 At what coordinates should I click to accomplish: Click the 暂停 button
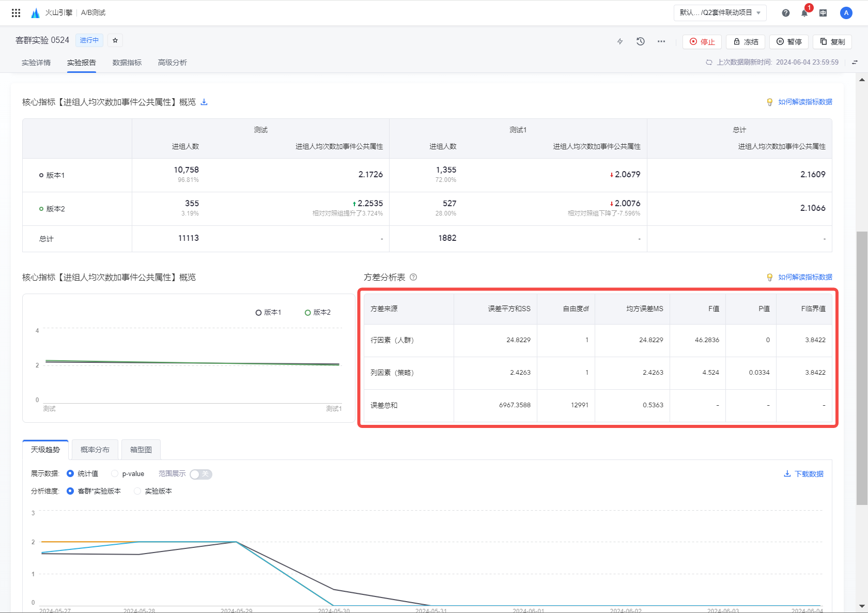pos(789,42)
